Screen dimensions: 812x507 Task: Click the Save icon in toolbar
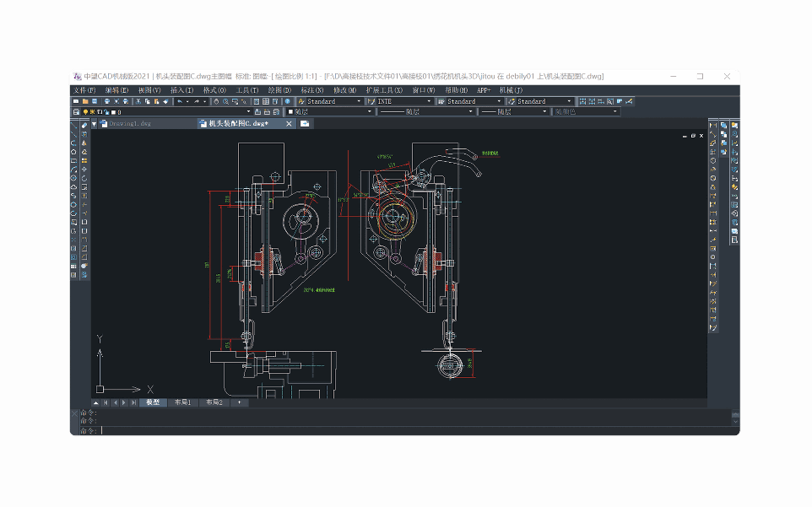point(95,101)
